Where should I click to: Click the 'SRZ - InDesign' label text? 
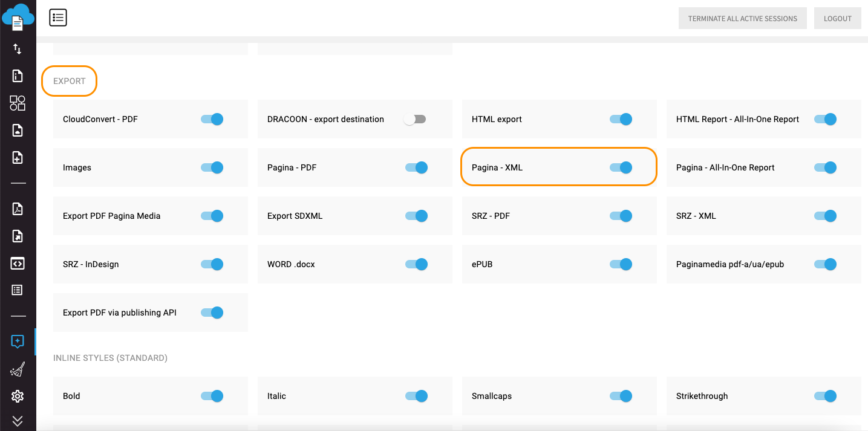click(91, 264)
